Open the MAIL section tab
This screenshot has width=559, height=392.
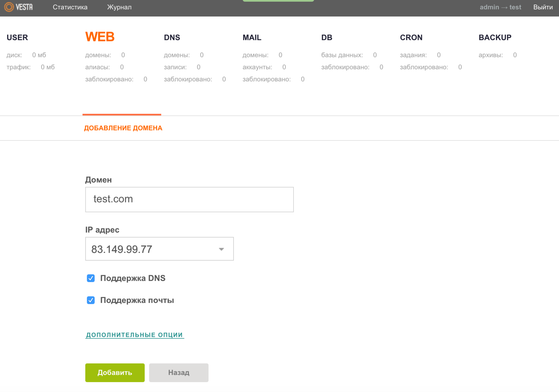pyautogui.click(x=252, y=38)
